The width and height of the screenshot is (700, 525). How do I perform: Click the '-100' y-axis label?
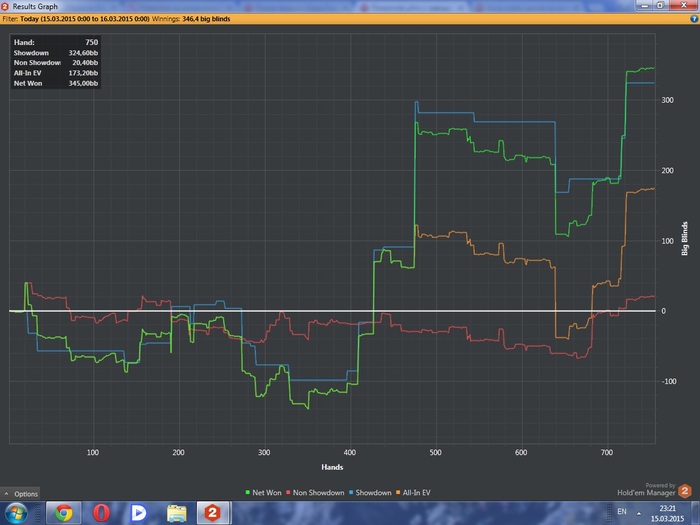point(669,381)
